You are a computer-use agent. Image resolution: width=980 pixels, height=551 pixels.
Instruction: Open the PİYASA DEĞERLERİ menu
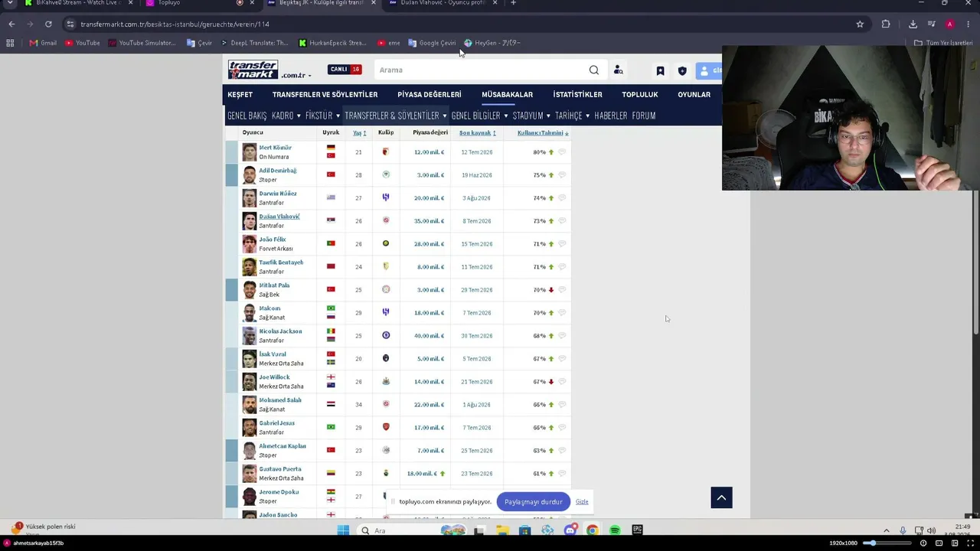(430, 95)
